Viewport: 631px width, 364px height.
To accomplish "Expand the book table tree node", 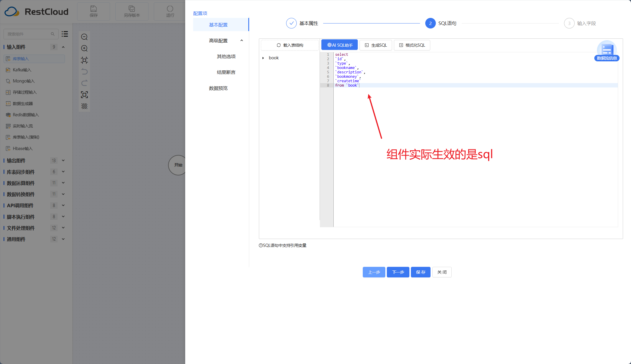I will (x=263, y=58).
